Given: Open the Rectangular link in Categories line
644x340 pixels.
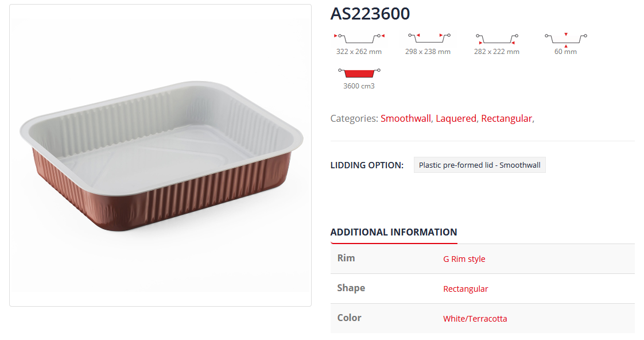Looking at the screenshot, I should (506, 118).
